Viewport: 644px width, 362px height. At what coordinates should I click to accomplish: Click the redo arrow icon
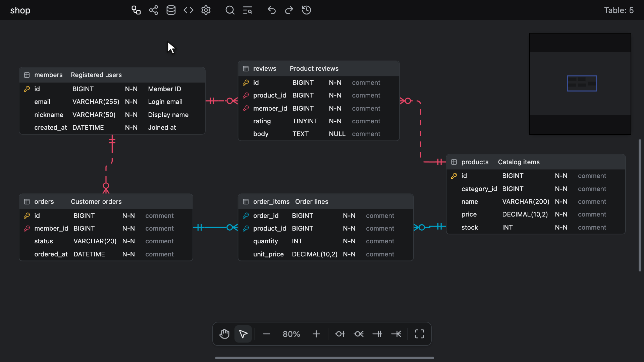coord(289,10)
